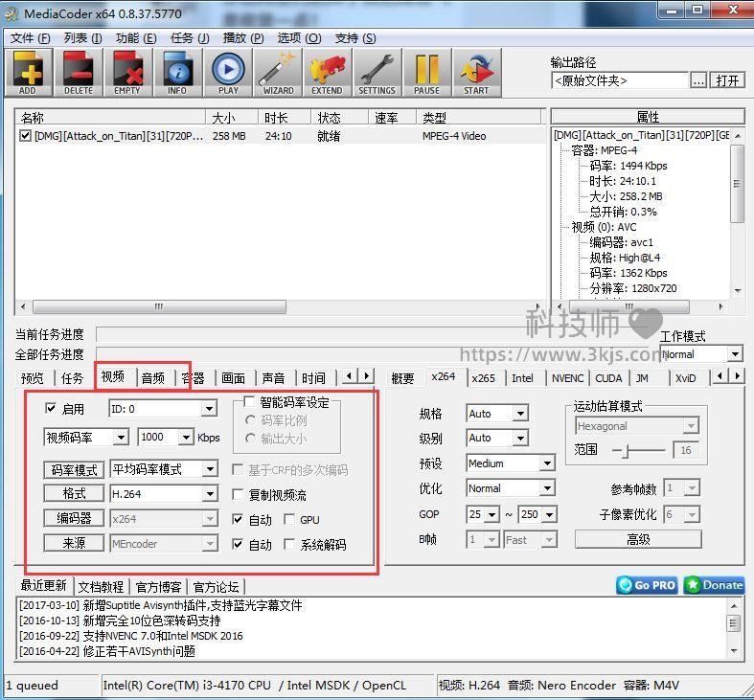Click the PLAY toolbar icon
The height and width of the screenshot is (700, 754).
228,73
